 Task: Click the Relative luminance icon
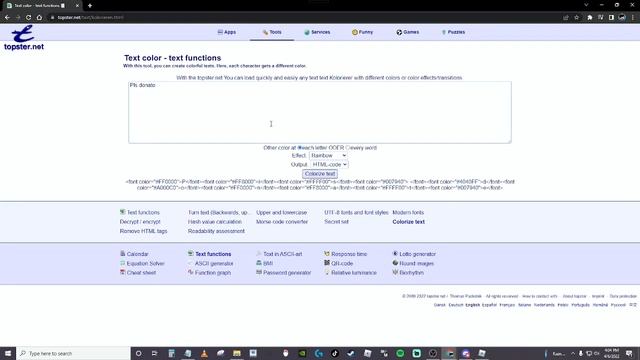pyautogui.click(x=327, y=272)
